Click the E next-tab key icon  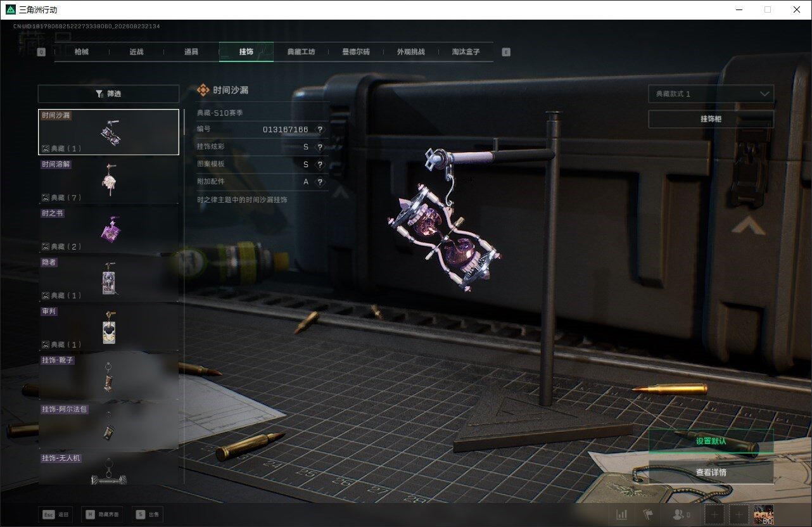pos(506,52)
